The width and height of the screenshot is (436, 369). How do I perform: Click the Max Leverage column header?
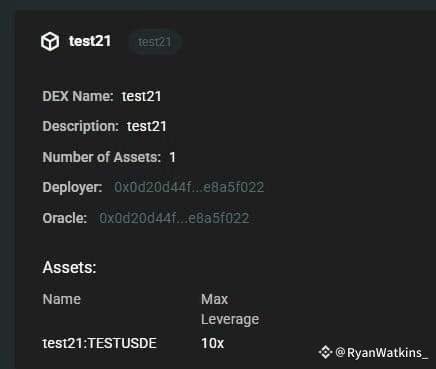click(230, 309)
